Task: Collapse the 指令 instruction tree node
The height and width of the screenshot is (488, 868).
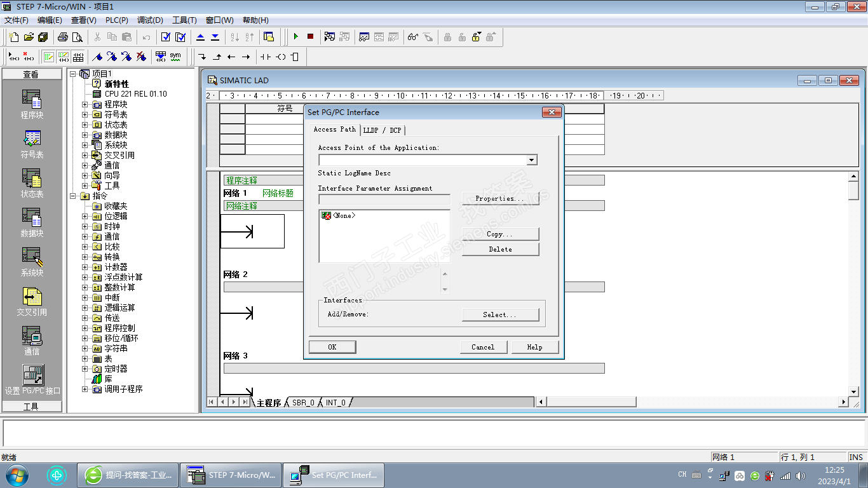Action: pos(72,196)
